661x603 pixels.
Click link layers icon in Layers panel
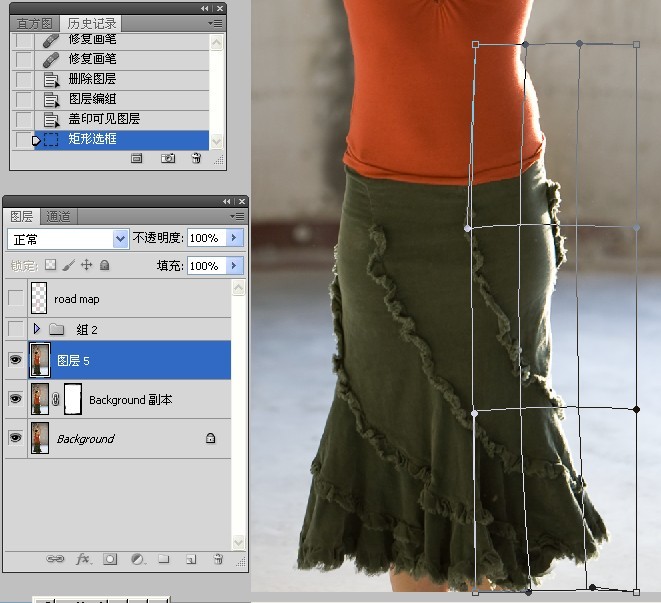point(55,559)
